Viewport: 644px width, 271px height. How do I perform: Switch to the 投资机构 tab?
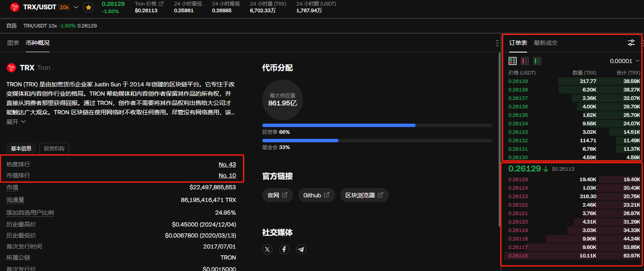point(54,149)
